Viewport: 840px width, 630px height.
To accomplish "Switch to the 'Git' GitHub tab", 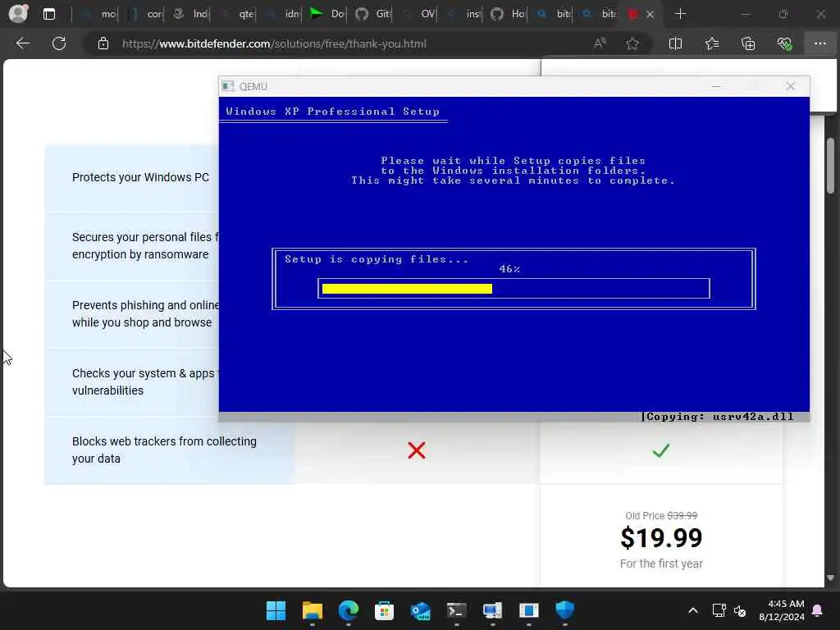I will (x=373, y=14).
